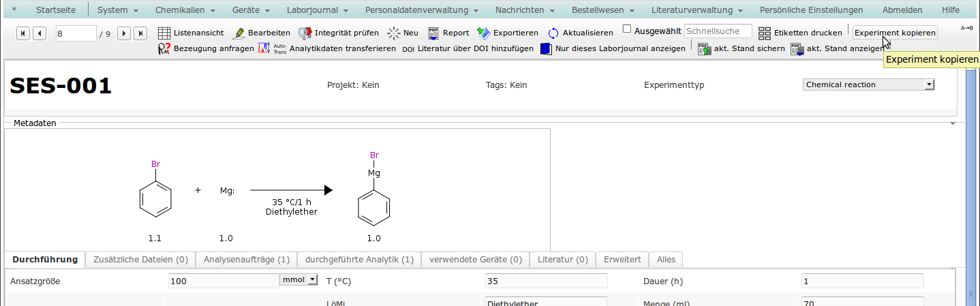Go to the next record arrow button

coord(124,33)
